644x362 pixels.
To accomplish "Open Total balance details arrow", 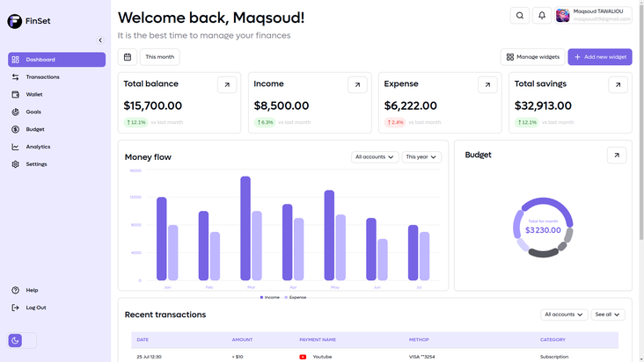I will (227, 85).
